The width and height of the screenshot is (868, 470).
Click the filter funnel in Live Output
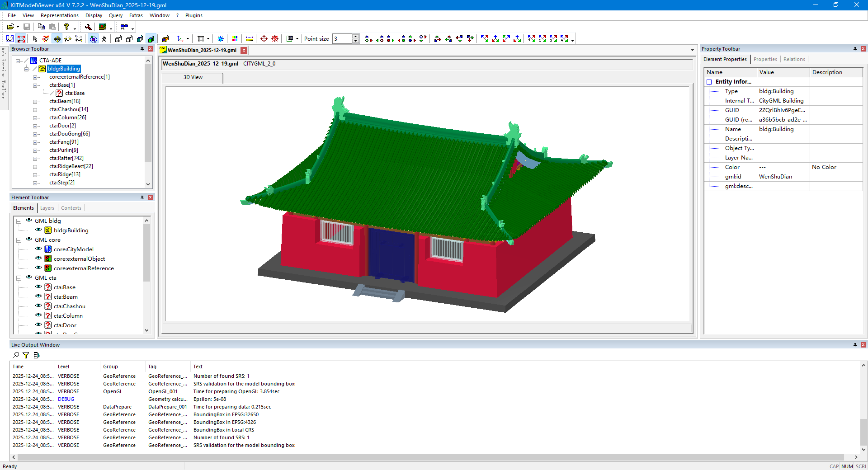(x=26, y=356)
